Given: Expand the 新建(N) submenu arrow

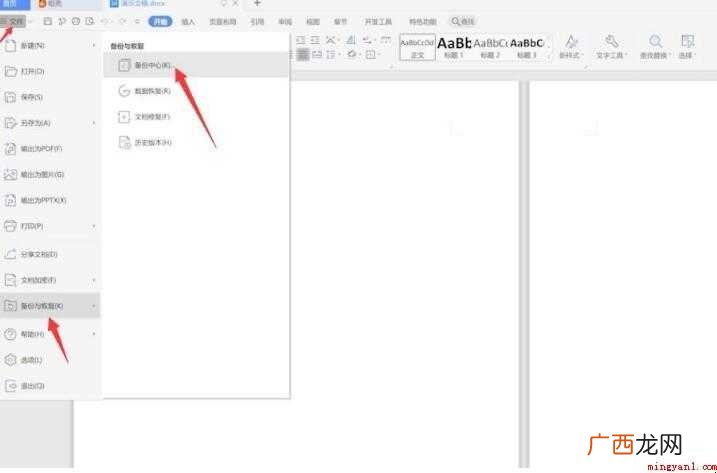Looking at the screenshot, I should (x=94, y=46).
